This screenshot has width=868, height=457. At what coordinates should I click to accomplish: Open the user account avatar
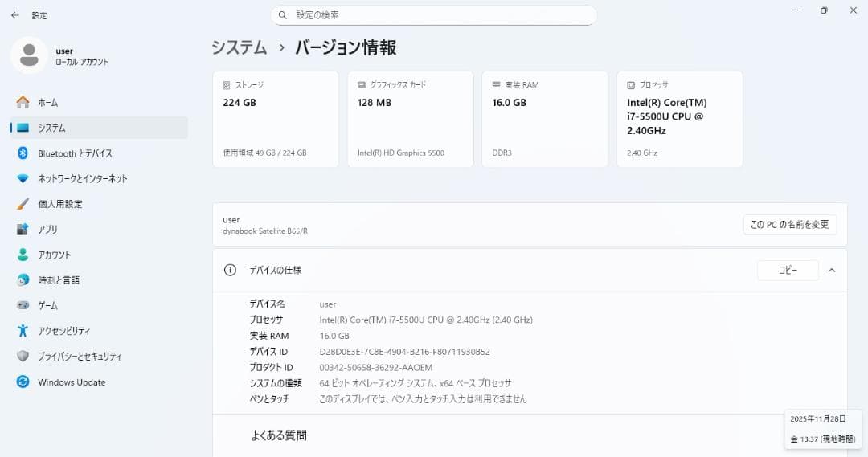(x=29, y=55)
